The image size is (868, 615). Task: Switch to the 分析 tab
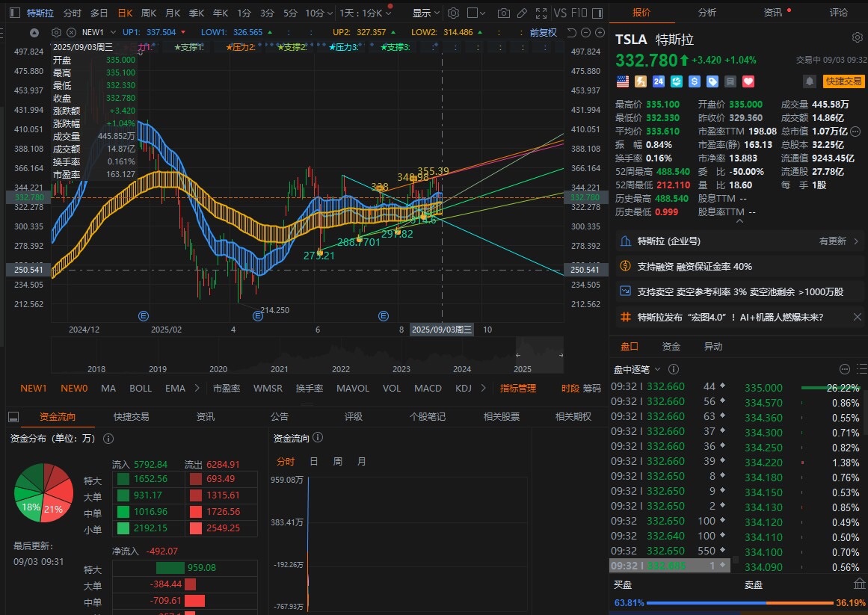coord(707,13)
